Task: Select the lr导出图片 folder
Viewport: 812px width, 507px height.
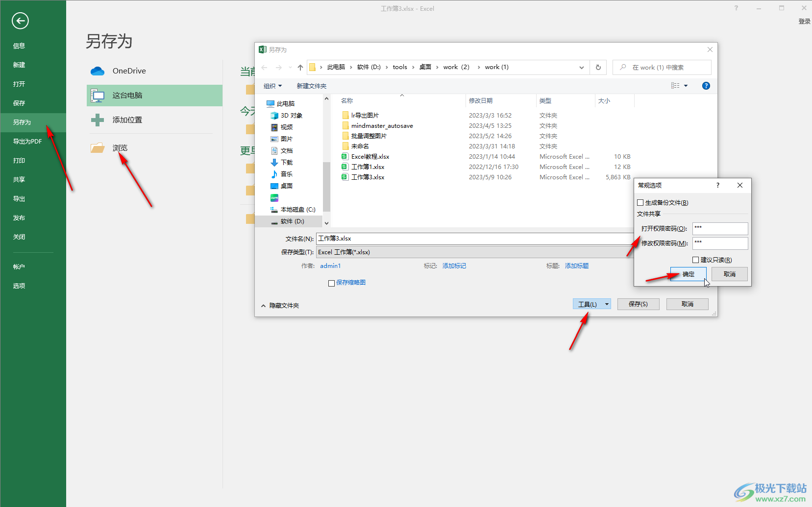Action: coord(360,116)
